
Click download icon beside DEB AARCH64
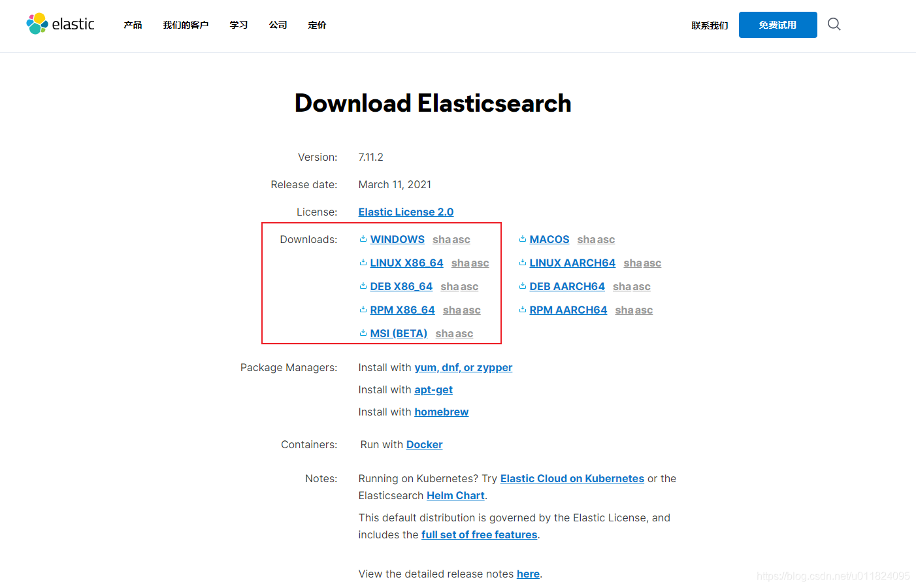(x=523, y=286)
